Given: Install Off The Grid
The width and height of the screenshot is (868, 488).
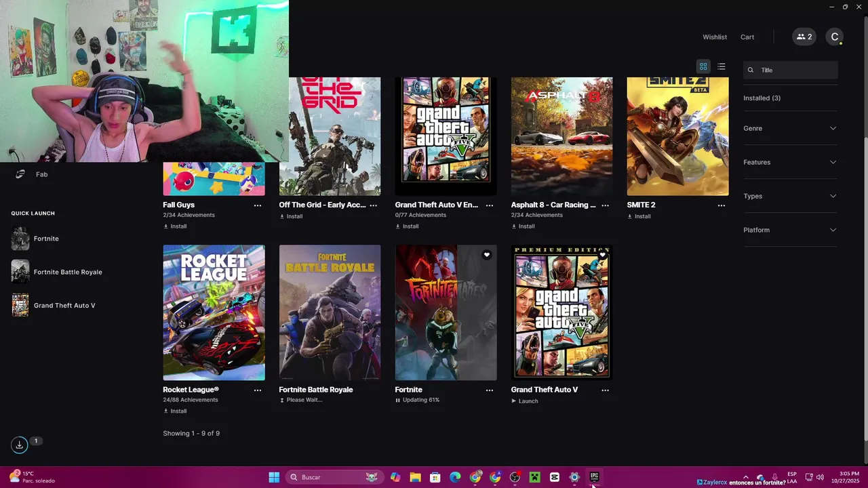Looking at the screenshot, I should tap(291, 216).
